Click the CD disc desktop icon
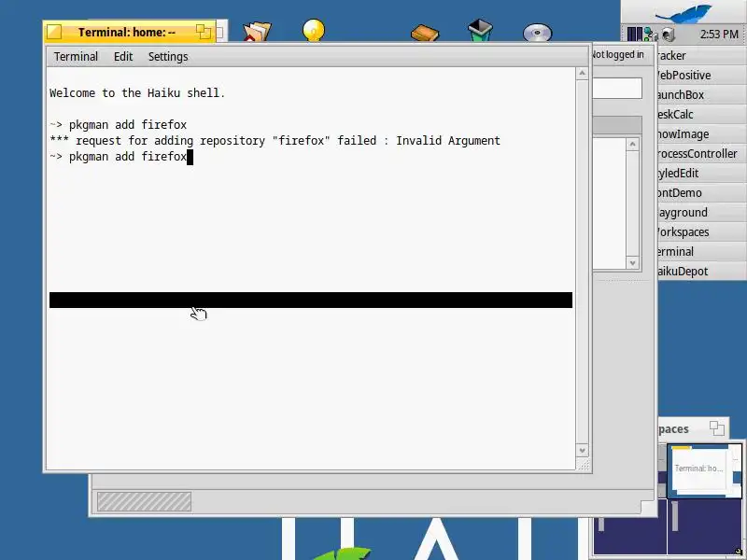This screenshot has height=560, width=747. 538,34
